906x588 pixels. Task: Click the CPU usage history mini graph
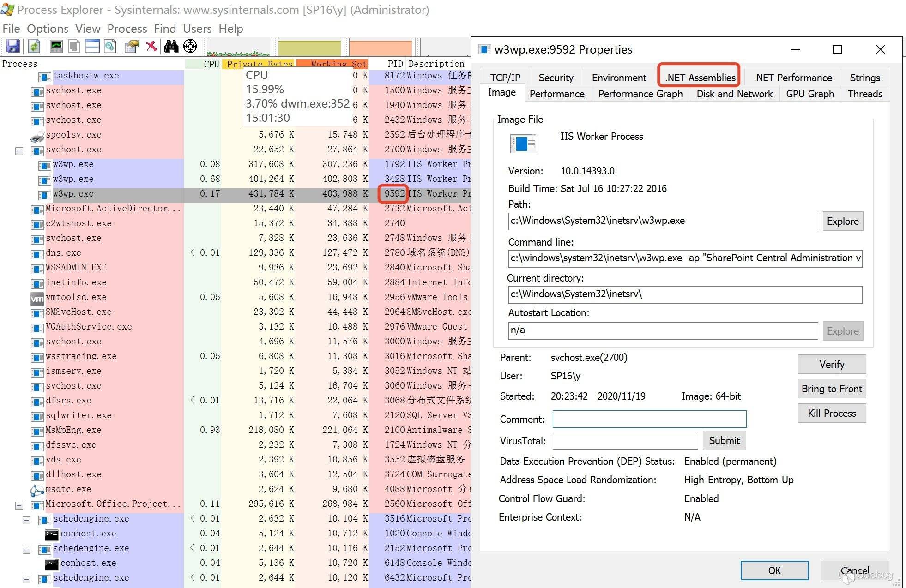click(x=238, y=48)
